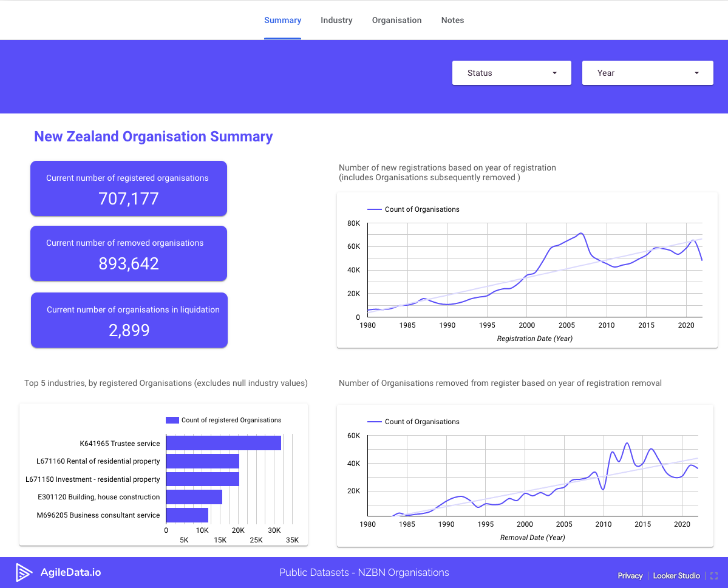Click the Status dropdown chevron arrow
The width and height of the screenshot is (728, 588).
click(554, 72)
